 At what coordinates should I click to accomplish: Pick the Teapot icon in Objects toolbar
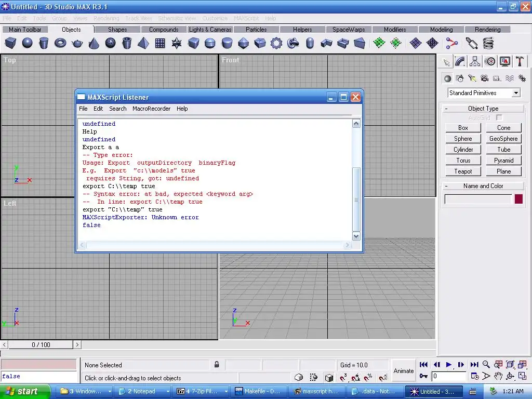point(77,43)
